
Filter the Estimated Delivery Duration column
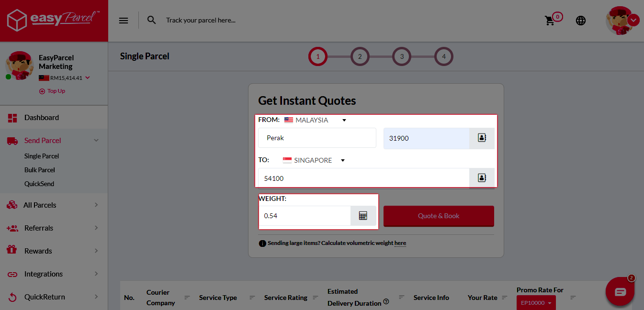(x=401, y=298)
